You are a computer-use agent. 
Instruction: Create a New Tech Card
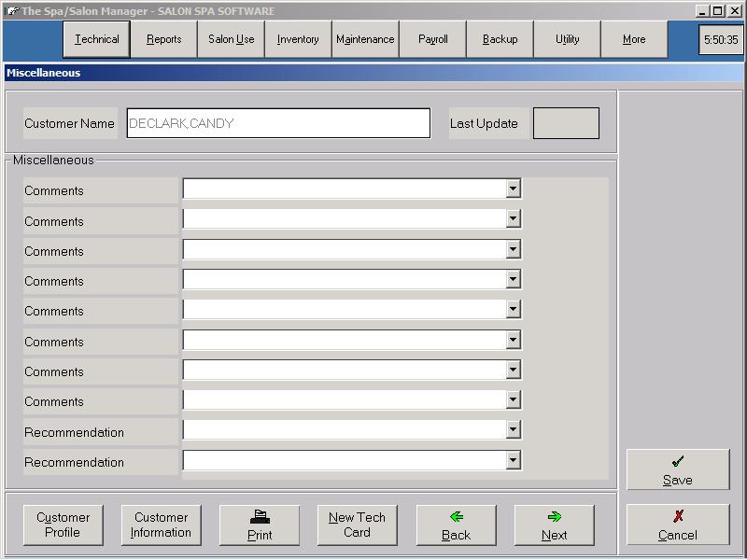[x=357, y=525]
